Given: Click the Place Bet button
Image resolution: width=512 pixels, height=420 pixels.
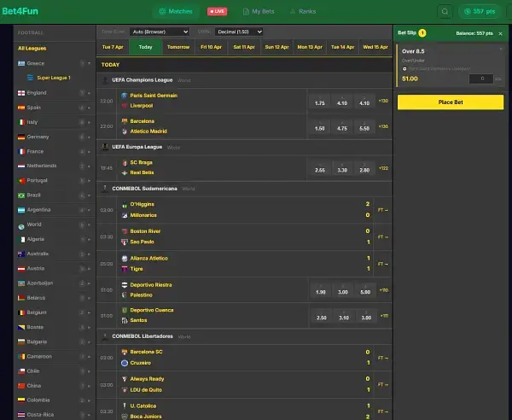Looking at the screenshot, I should pos(451,102).
